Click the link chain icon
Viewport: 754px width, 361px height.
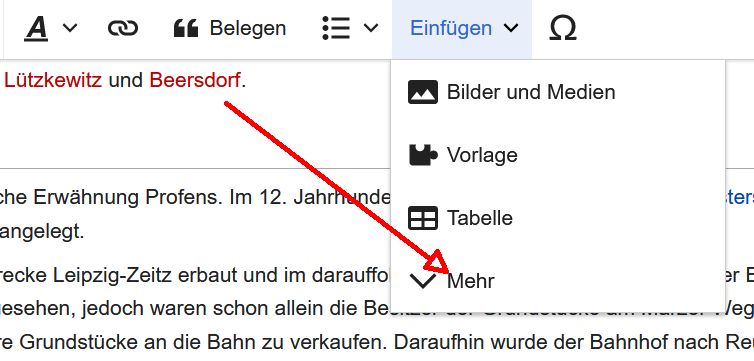[123, 28]
